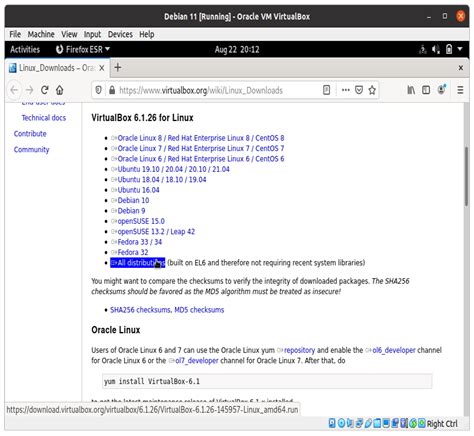The image size is (474, 436).
Task: Click the USB devices status icon
Action: click(368, 423)
